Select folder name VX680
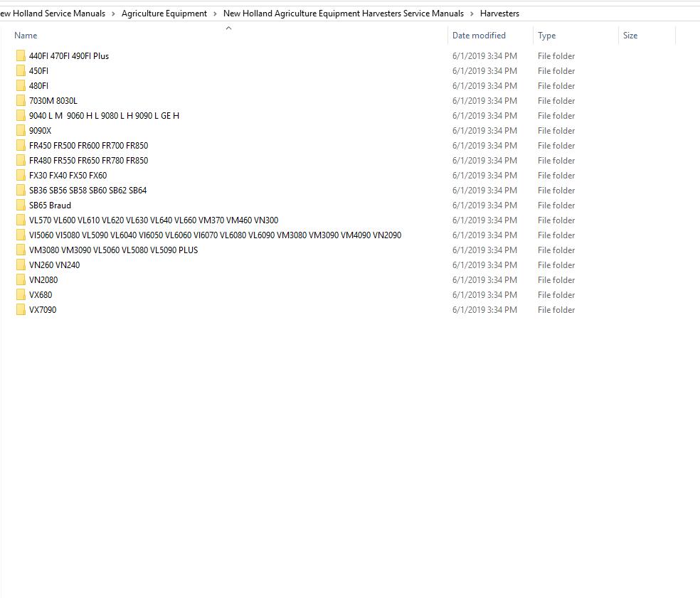Viewport: 700px width, 598px height. click(41, 295)
